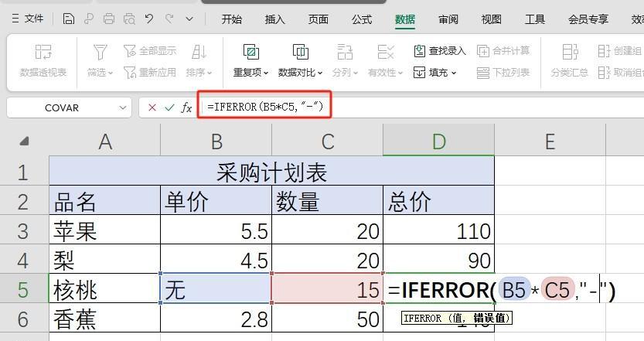Image resolution: width=644 pixels, height=341 pixels.
Task: Click the 数据对比 data compare icon
Action: click(300, 52)
